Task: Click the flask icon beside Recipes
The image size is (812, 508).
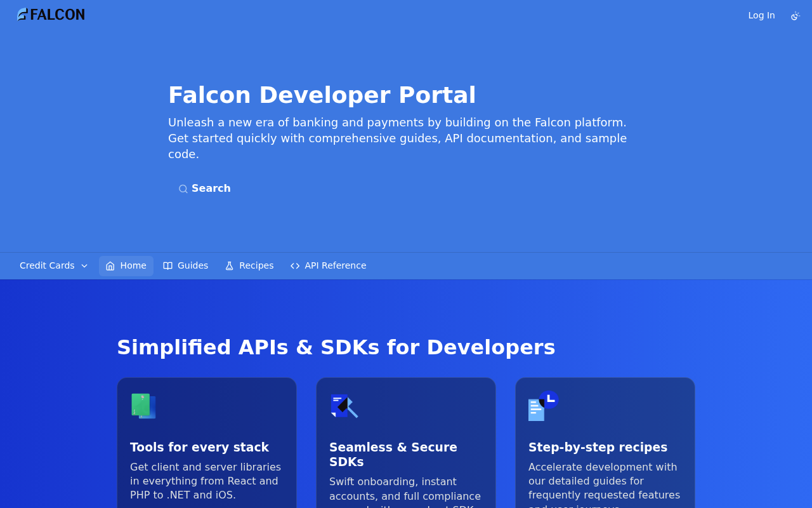Action: [230, 266]
